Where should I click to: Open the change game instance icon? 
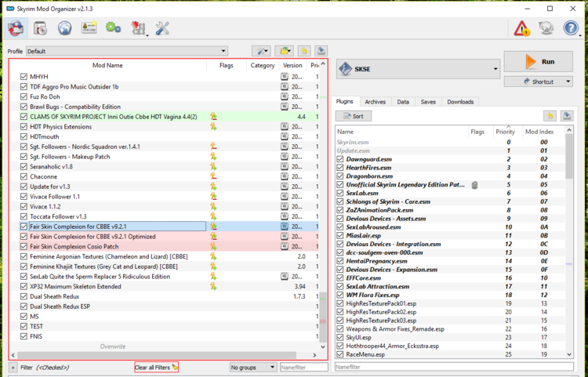pos(16,28)
